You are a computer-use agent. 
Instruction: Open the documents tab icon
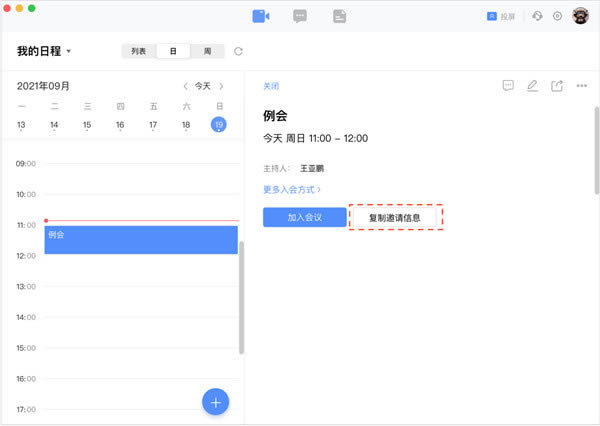(x=339, y=16)
